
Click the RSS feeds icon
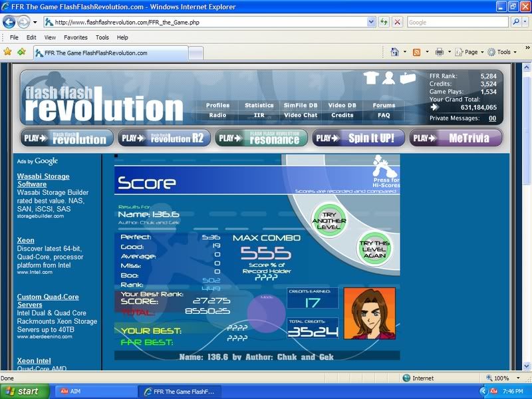416,52
